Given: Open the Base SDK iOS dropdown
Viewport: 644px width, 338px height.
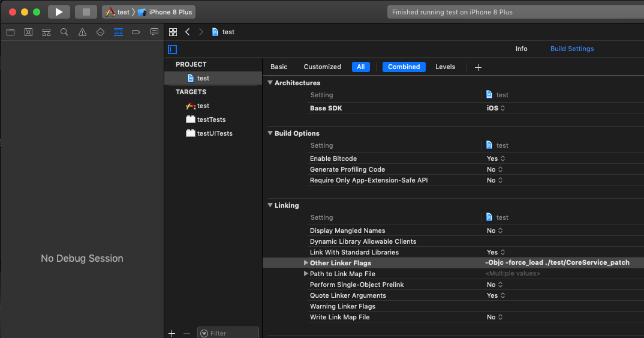Looking at the screenshot, I should 495,108.
